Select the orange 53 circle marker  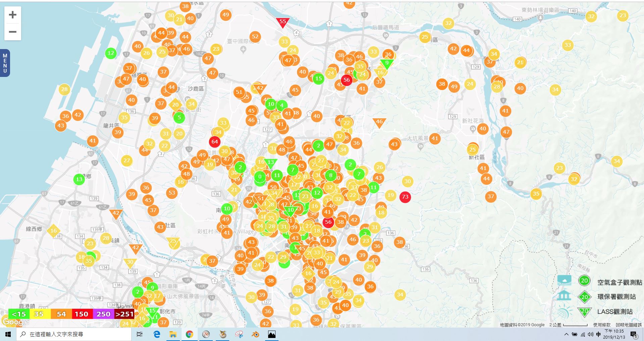172,193
